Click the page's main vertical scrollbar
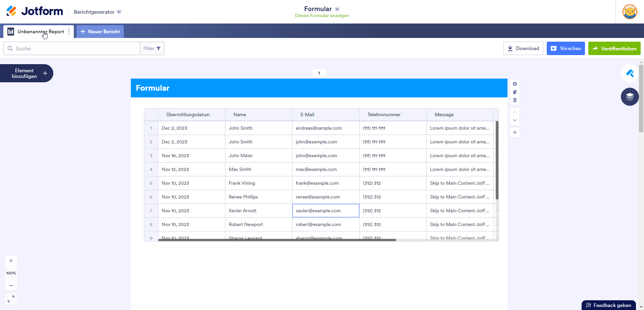Viewport: 644px width, 310px height. (x=641, y=98)
